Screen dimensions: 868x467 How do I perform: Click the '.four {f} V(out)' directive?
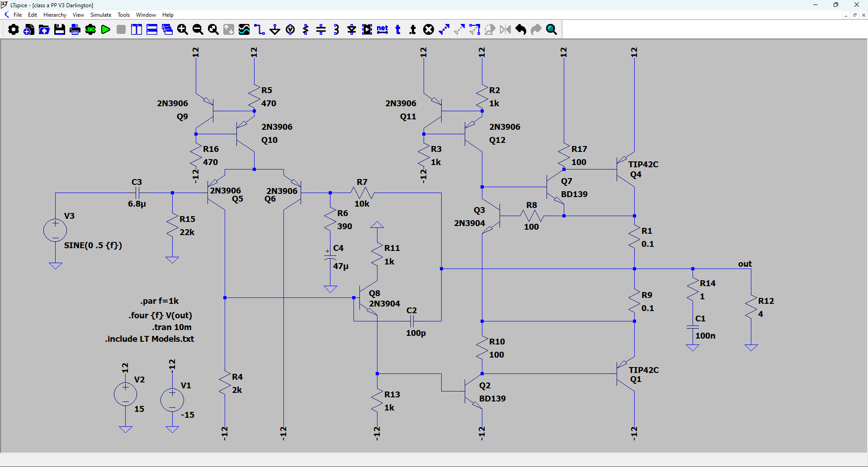[x=160, y=316]
